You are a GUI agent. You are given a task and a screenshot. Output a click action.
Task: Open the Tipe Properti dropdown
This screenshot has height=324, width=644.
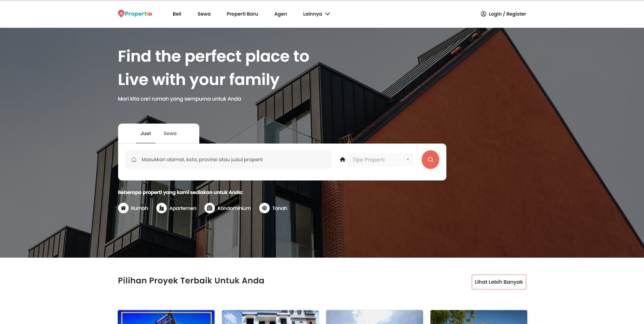click(x=380, y=160)
